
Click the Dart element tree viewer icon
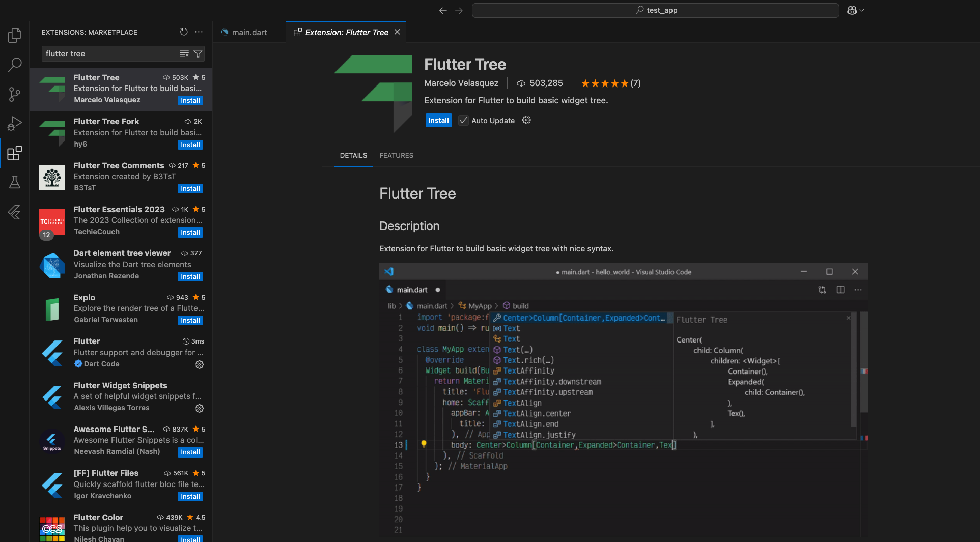point(52,266)
